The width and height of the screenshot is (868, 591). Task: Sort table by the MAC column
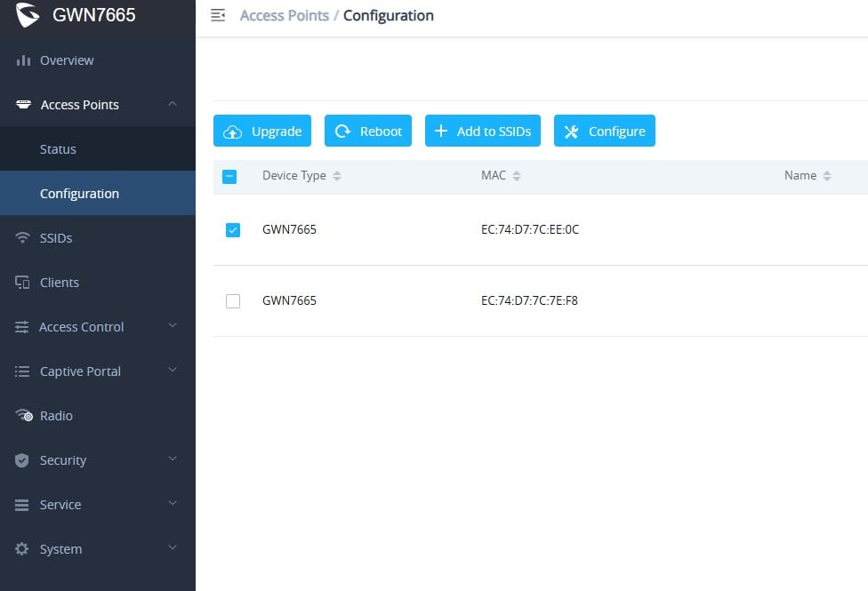[x=516, y=176]
